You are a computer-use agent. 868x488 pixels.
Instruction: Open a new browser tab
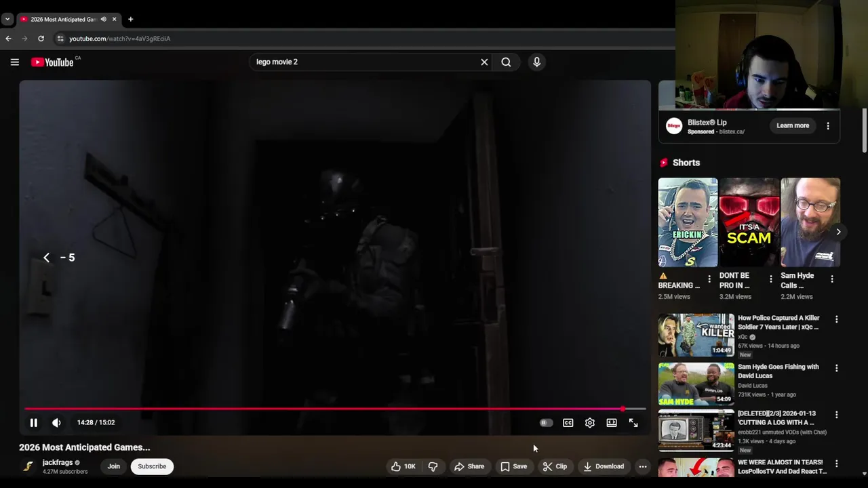click(x=130, y=19)
